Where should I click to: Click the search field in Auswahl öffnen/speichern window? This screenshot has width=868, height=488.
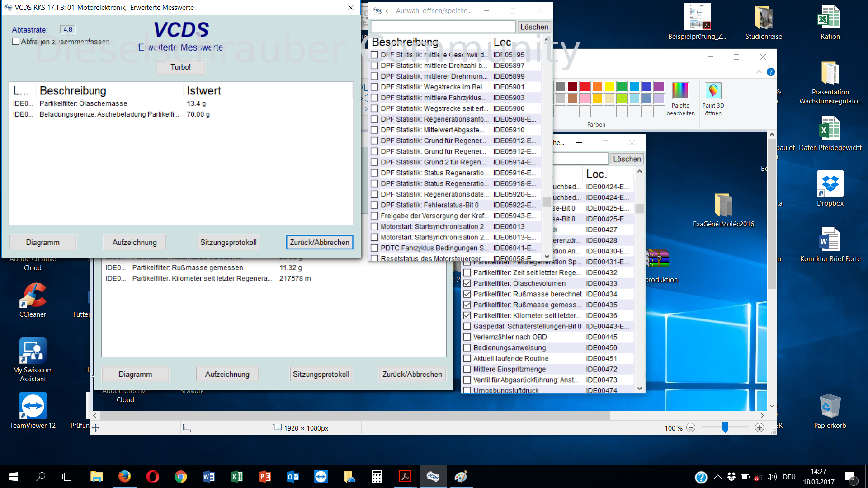click(443, 27)
